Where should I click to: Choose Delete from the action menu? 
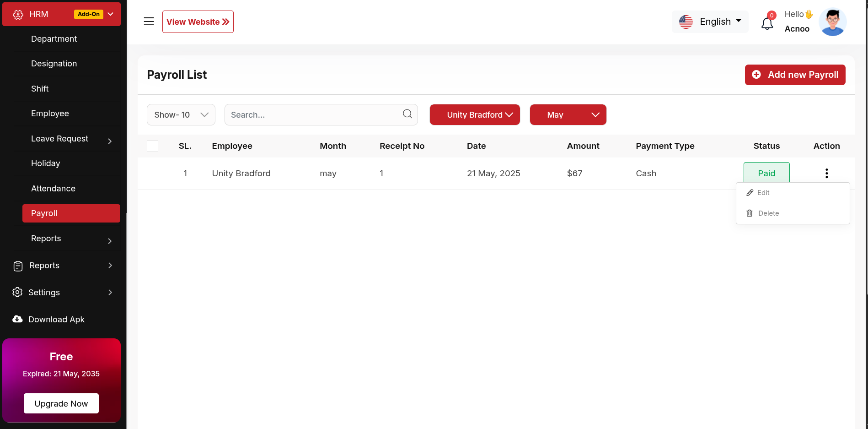coord(768,213)
